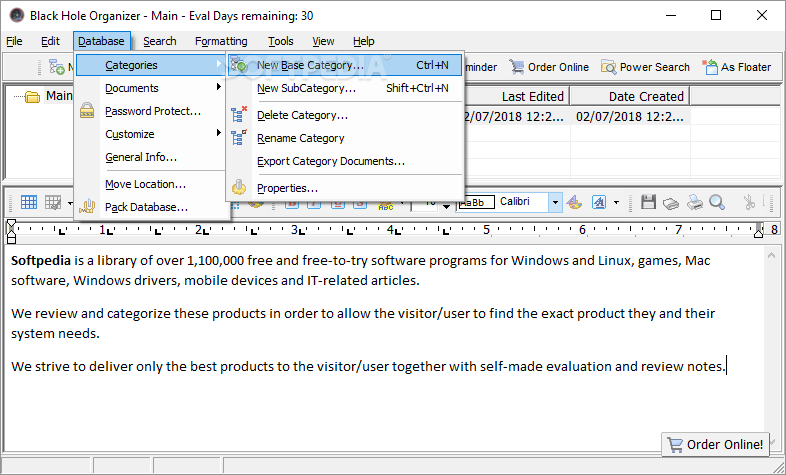
Task: Open the Tools menu
Action: click(280, 41)
